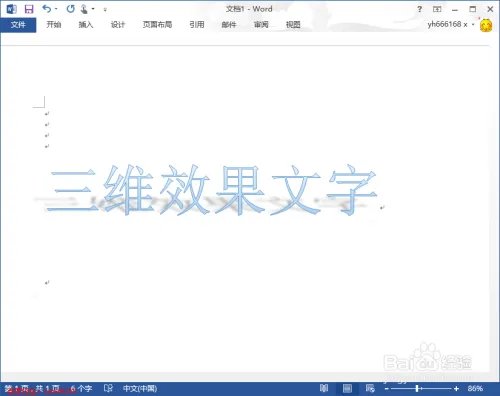Open Customize Quick Access Toolbar dropdown

click(105, 10)
